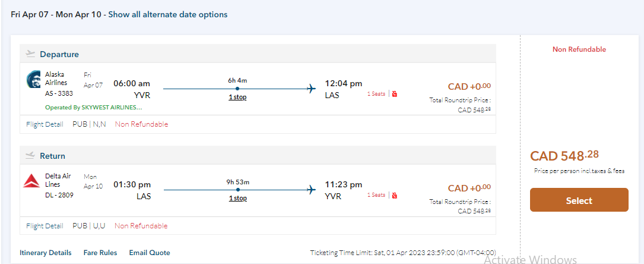Click the plane arrow icon on LAS to YVR route
The width and height of the screenshot is (644, 264).
(x=311, y=190)
